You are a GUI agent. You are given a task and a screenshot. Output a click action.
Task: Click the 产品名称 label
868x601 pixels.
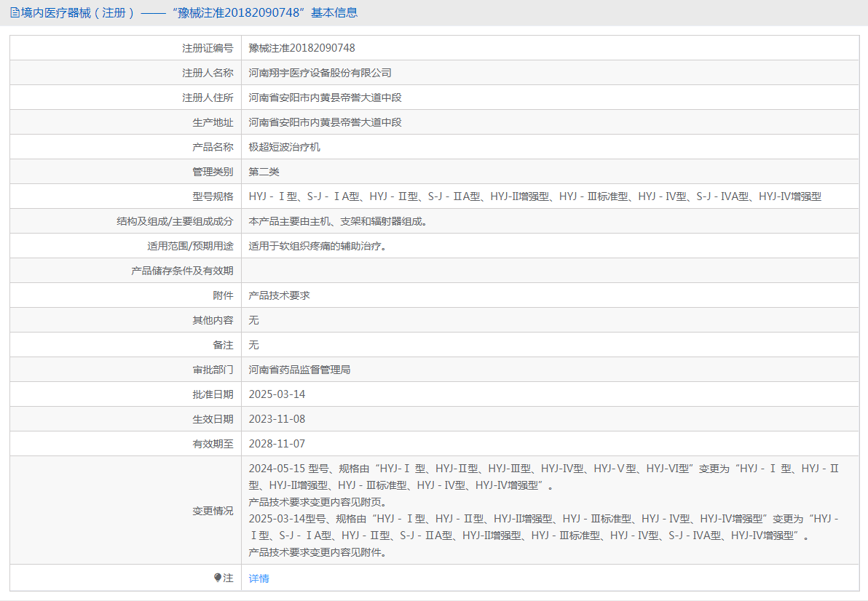pos(213,147)
